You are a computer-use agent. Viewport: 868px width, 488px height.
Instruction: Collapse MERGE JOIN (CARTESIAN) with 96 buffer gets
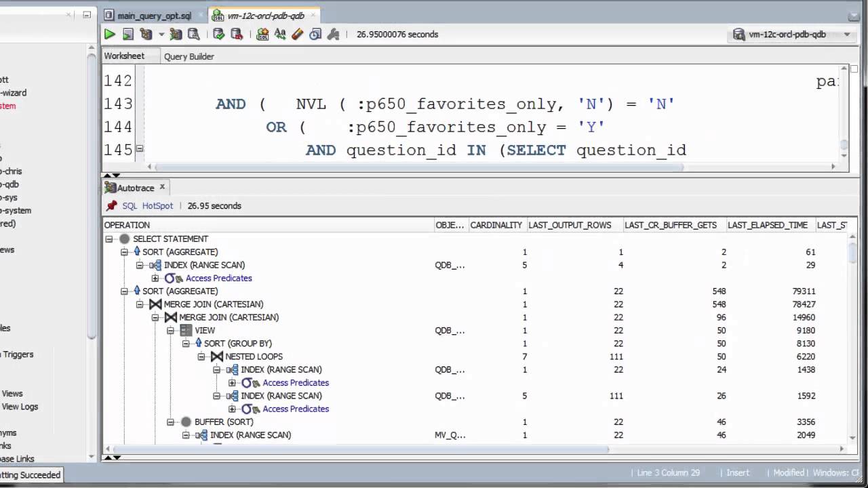click(155, 317)
